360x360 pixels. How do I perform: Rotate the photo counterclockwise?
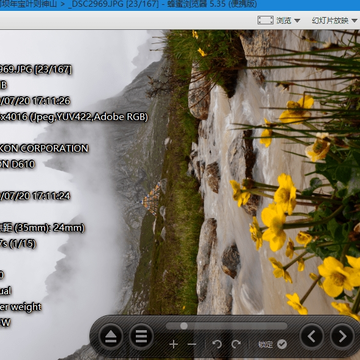217,344
